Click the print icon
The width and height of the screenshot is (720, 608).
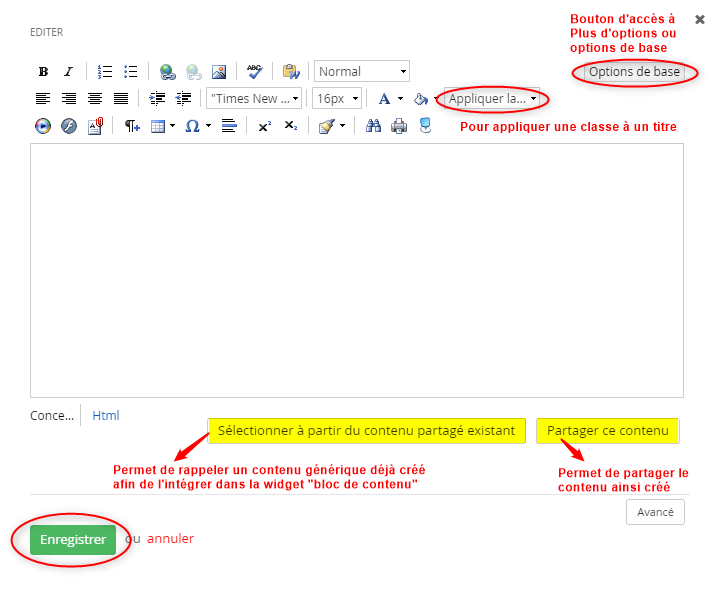click(x=399, y=126)
